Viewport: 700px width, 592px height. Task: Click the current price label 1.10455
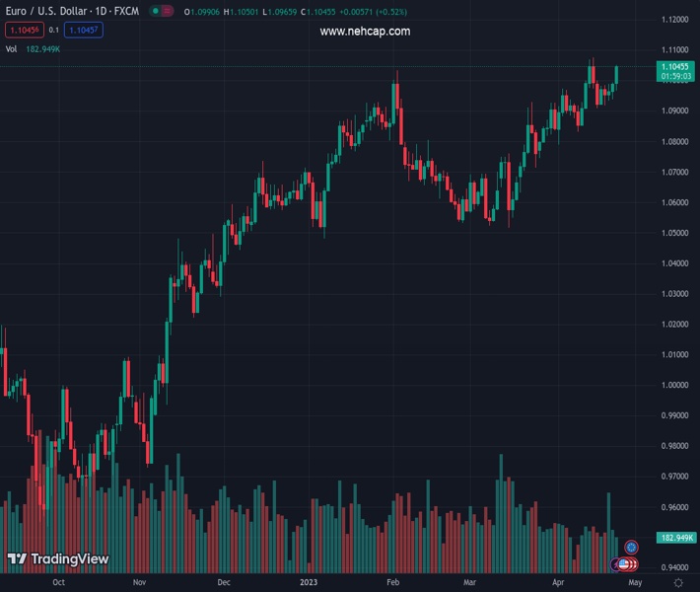click(674, 66)
